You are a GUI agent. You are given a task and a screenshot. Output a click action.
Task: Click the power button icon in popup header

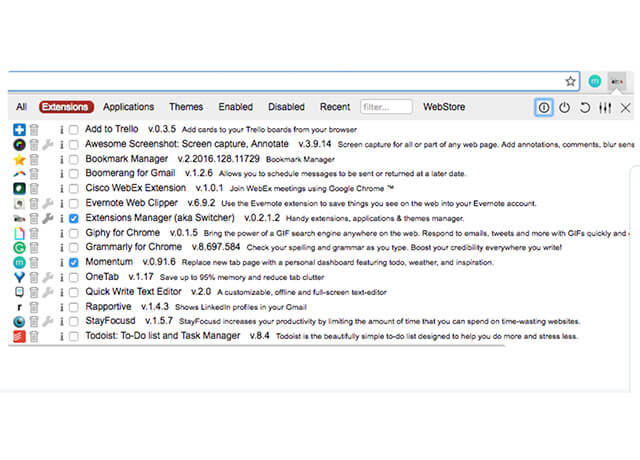[565, 107]
